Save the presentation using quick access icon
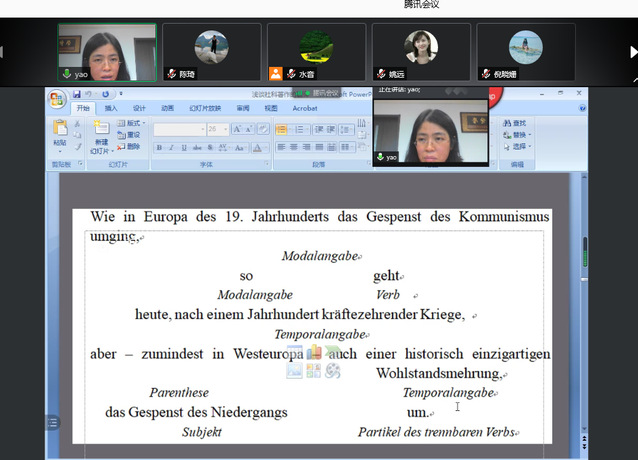 tap(75, 96)
